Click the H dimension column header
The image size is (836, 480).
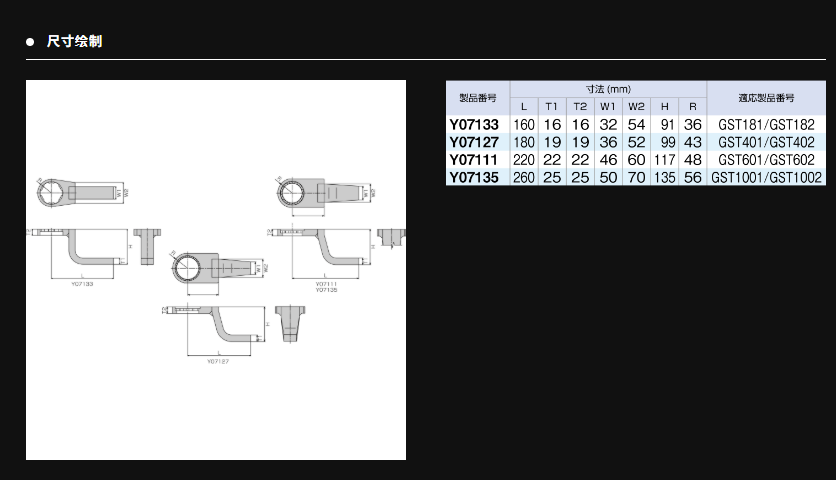pos(664,107)
